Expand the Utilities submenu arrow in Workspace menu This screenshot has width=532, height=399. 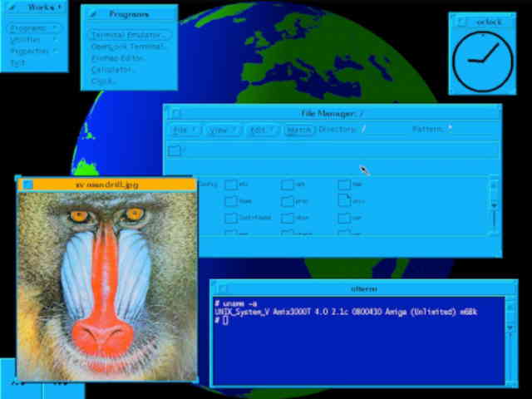[x=55, y=40]
